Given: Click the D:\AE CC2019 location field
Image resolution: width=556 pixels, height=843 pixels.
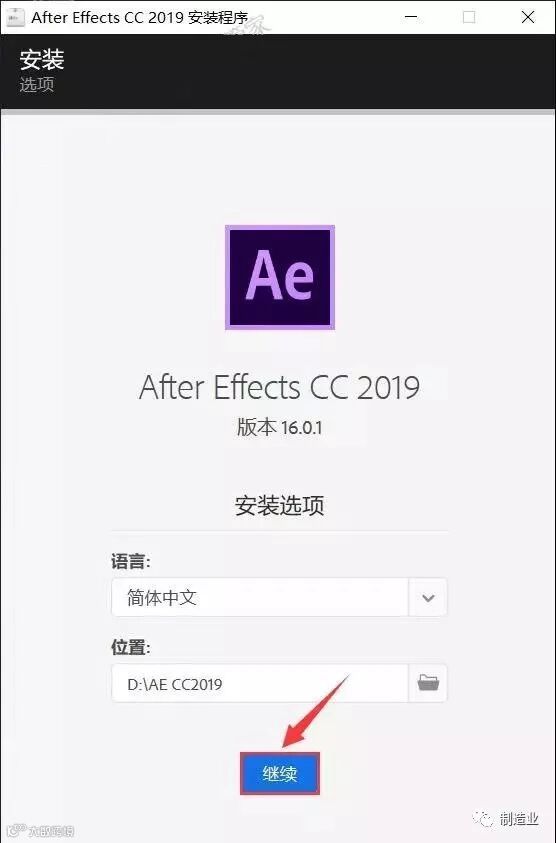Looking at the screenshot, I should tap(260, 683).
